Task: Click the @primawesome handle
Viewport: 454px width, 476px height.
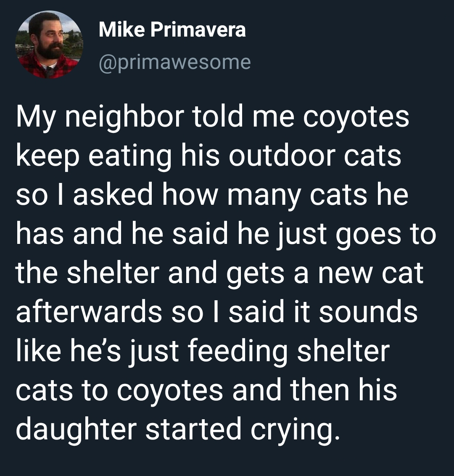Action: click(x=174, y=62)
